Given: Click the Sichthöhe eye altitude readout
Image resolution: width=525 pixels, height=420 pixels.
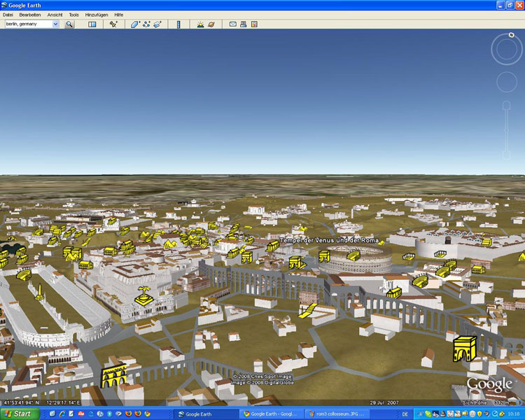Looking at the screenshot, I should coord(486,402).
